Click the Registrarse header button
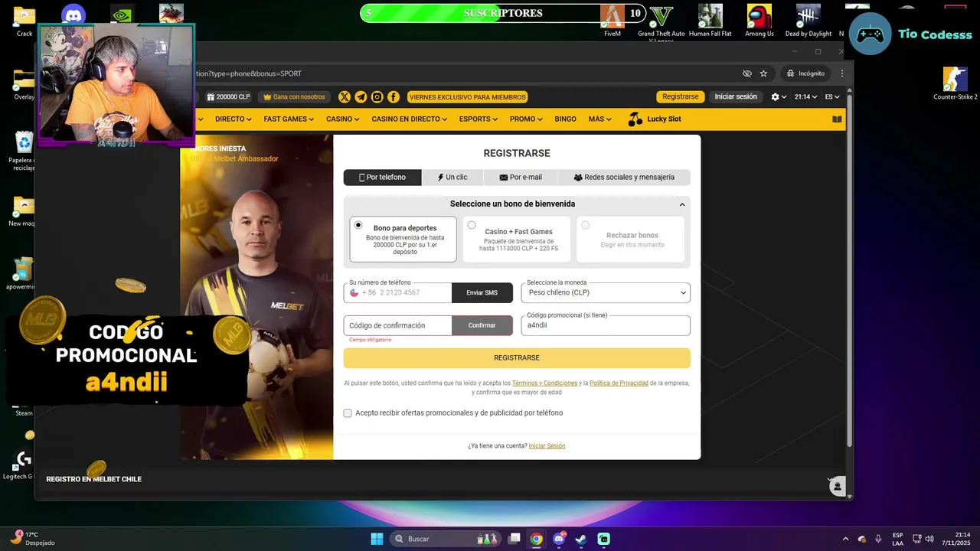 coord(681,97)
